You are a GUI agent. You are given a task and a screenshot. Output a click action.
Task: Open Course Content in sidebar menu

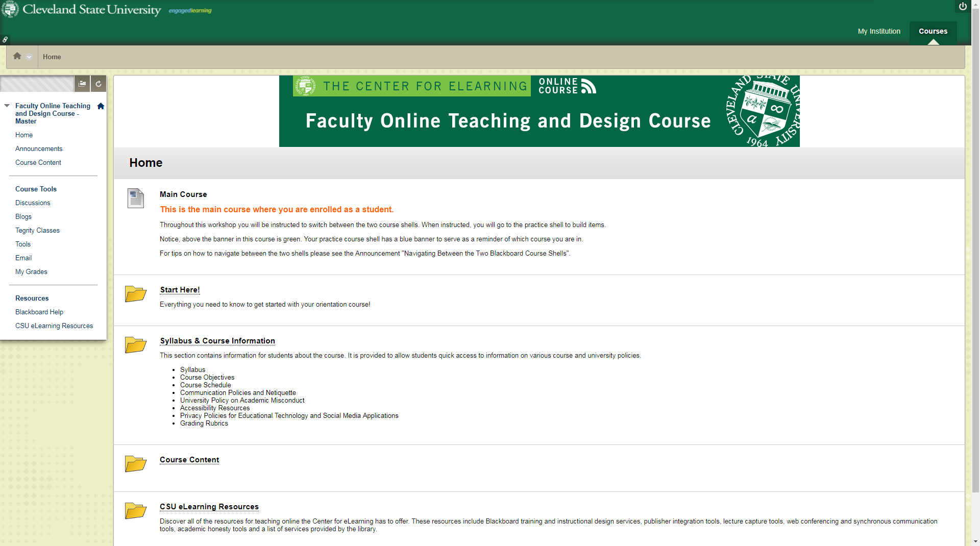38,162
